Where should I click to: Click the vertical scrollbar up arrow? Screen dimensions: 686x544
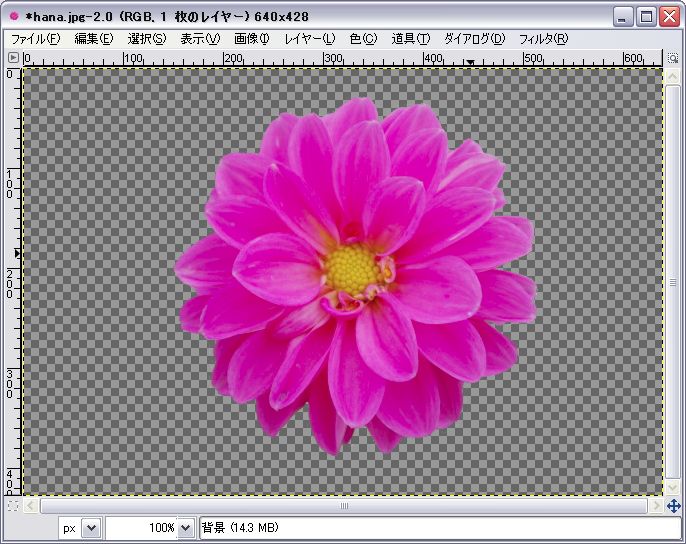coord(672,77)
